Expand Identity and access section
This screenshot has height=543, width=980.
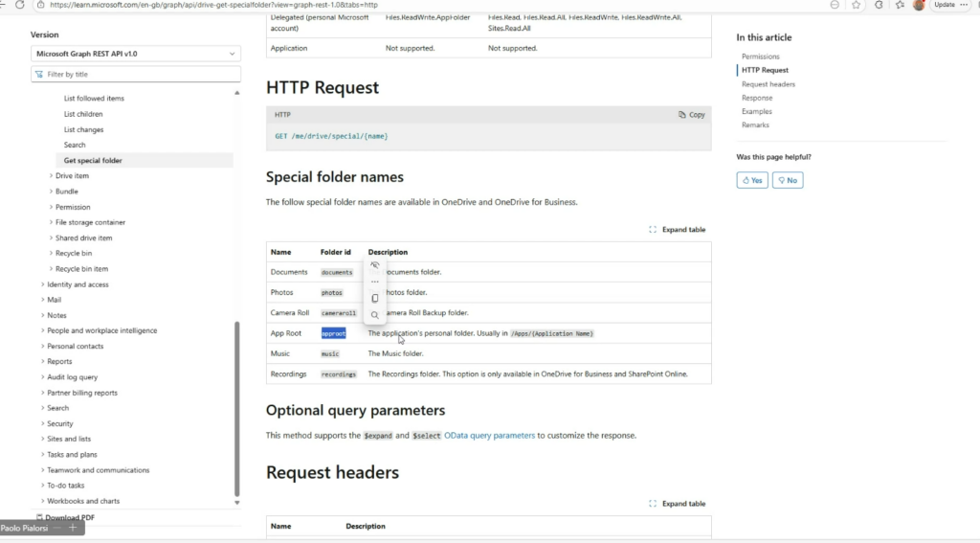(x=43, y=284)
